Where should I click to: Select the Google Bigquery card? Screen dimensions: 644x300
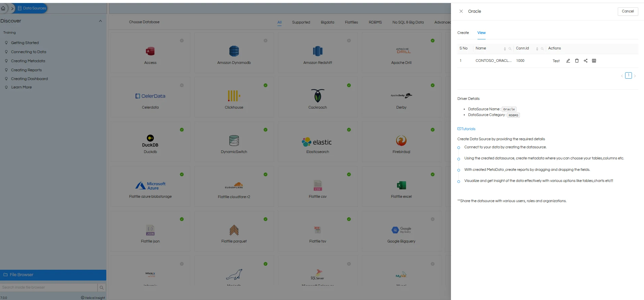[x=402, y=231]
